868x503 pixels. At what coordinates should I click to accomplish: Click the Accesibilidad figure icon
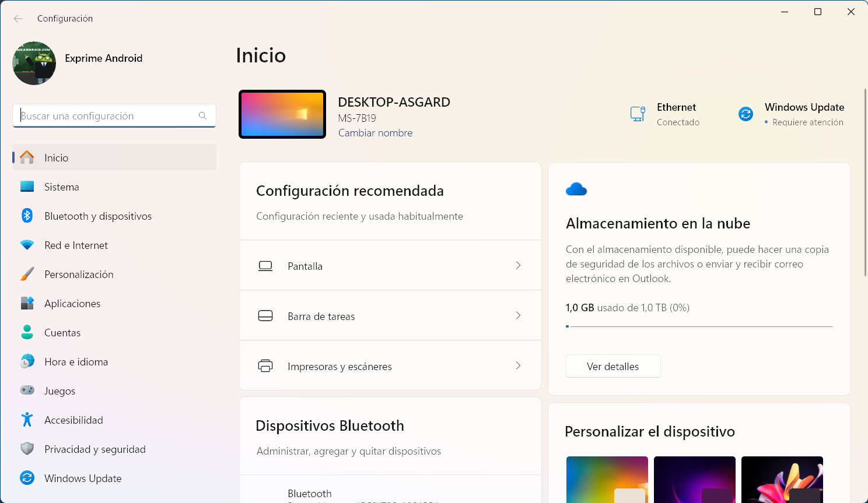pyautogui.click(x=27, y=420)
